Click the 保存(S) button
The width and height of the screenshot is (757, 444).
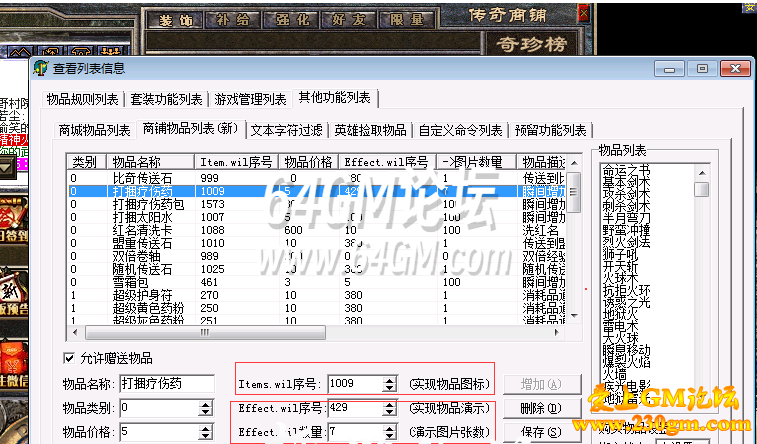[542, 432]
